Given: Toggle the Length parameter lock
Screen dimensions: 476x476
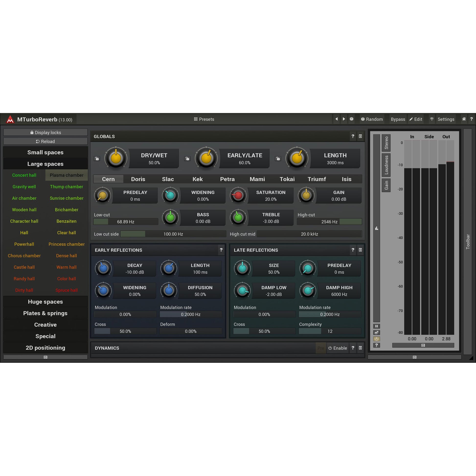Looking at the screenshot, I should (278, 159).
